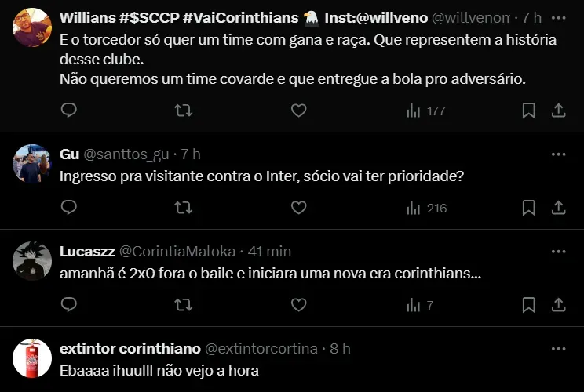The width and height of the screenshot is (584, 392).
Task: Open more options on Gu's tweet
Action: [558, 154]
